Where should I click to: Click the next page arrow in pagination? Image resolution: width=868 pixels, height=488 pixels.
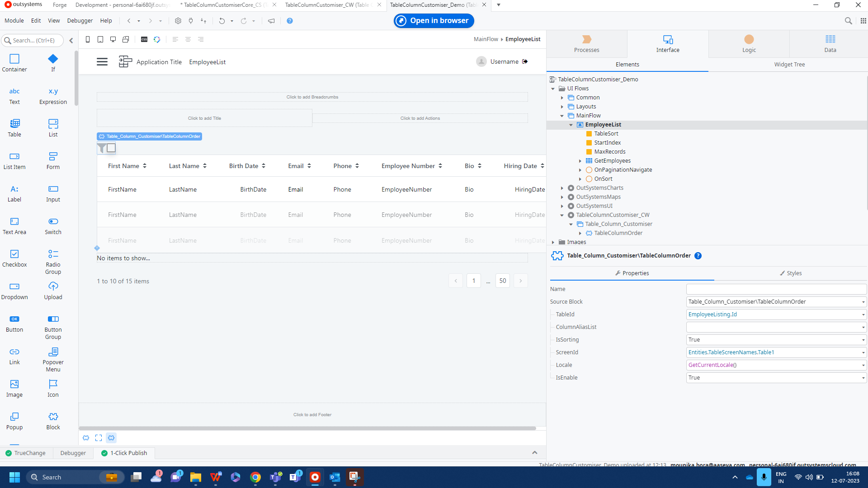520,281
